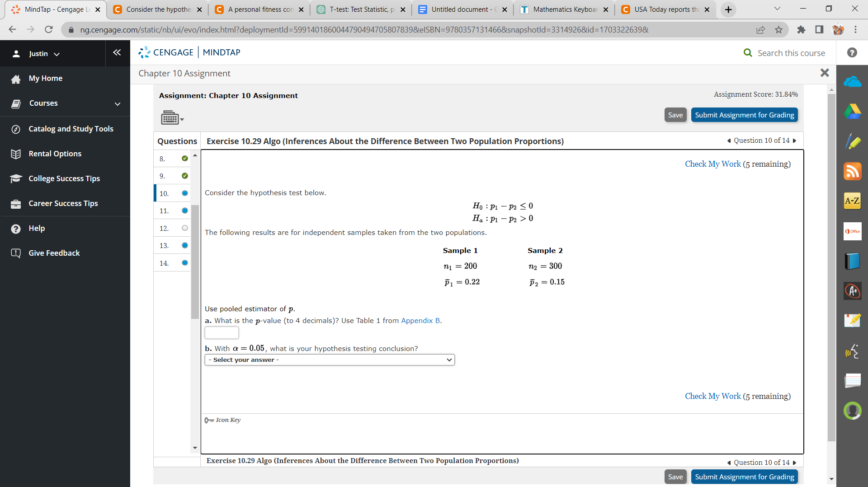The height and width of the screenshot is (487, 868).
Task: Select question 12's unanswered radio circle
Action: click(184, 228)
